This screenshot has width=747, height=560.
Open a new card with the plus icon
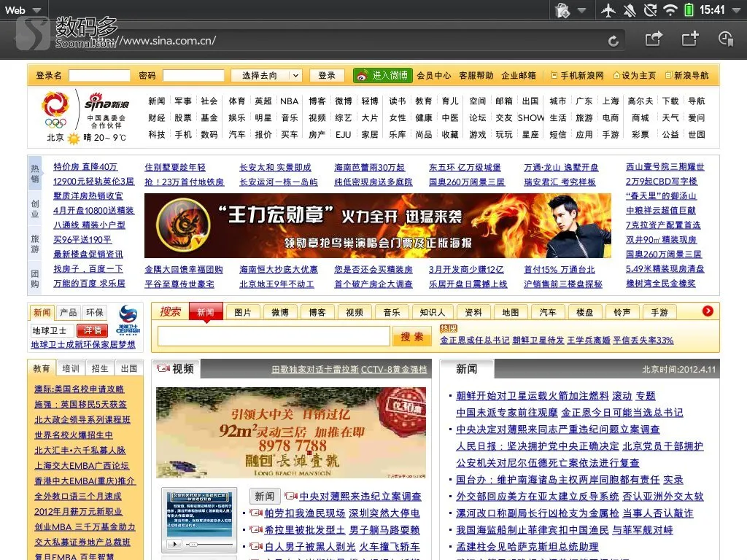coord(690,38)
